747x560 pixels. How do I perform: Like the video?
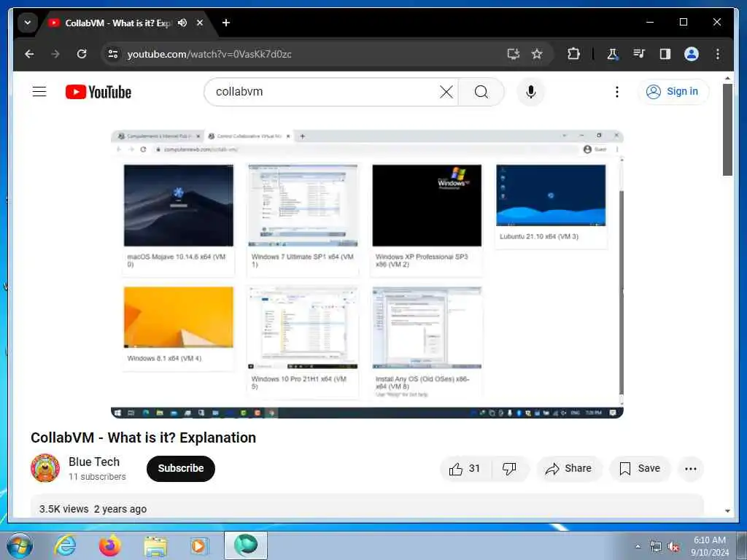tap(465, 469)
